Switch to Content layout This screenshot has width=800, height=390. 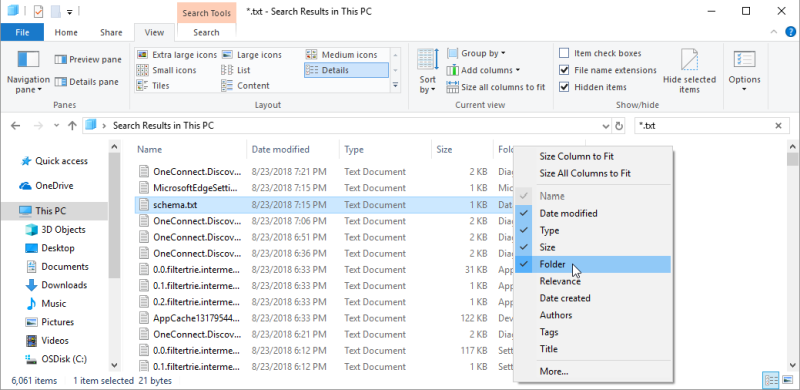pyautogui.click(x=245, y=85)
